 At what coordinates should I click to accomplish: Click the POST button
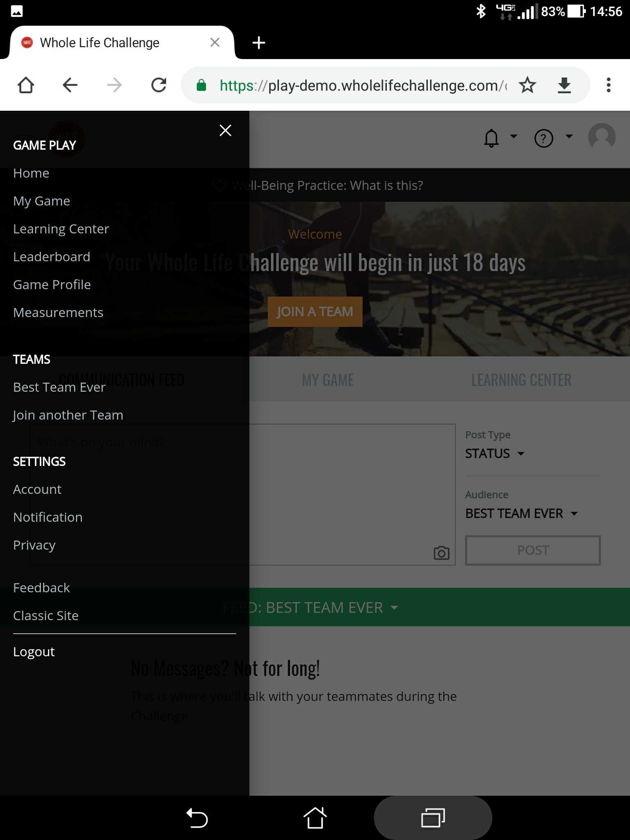[533, 550]
